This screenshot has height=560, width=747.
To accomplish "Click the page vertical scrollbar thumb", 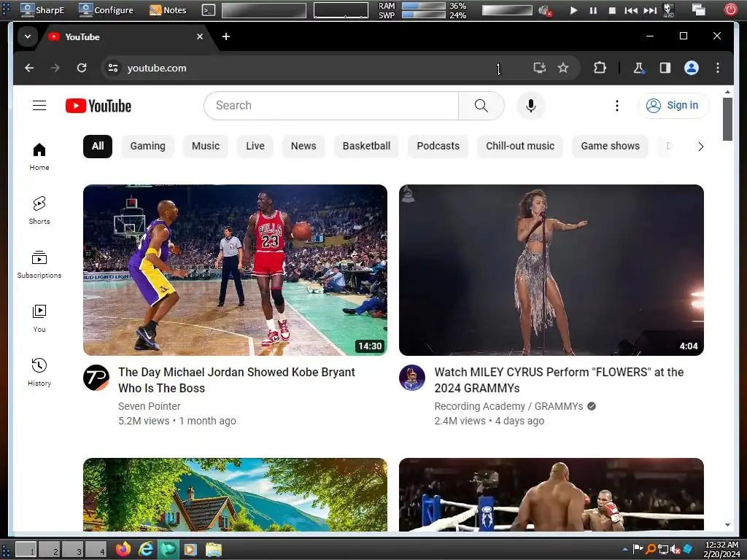I will [727, 119].
